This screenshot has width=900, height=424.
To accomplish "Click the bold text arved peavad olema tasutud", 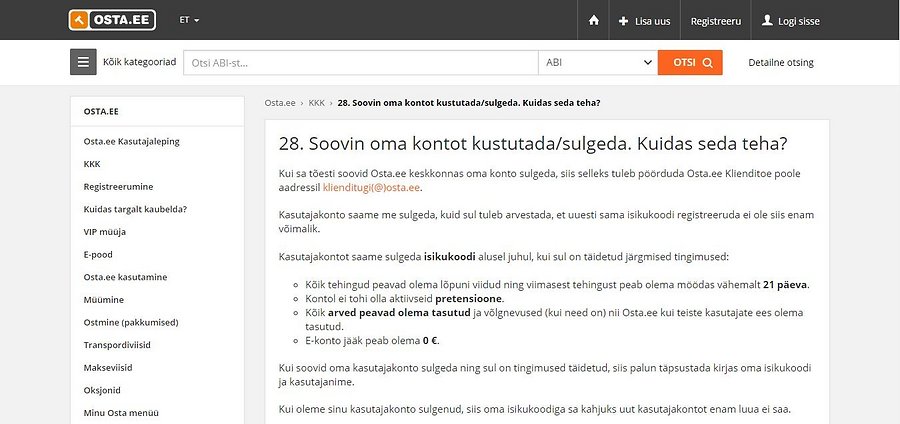I will coord(399,313).
